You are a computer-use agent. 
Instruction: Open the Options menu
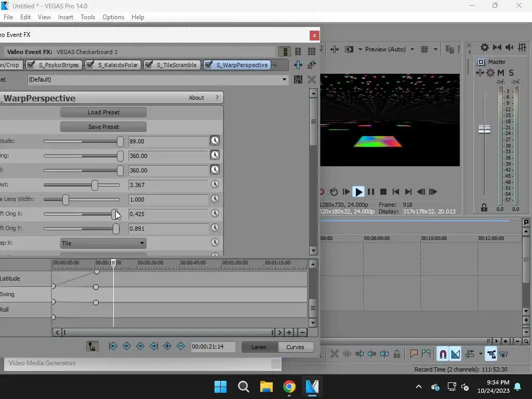(113, 17)
